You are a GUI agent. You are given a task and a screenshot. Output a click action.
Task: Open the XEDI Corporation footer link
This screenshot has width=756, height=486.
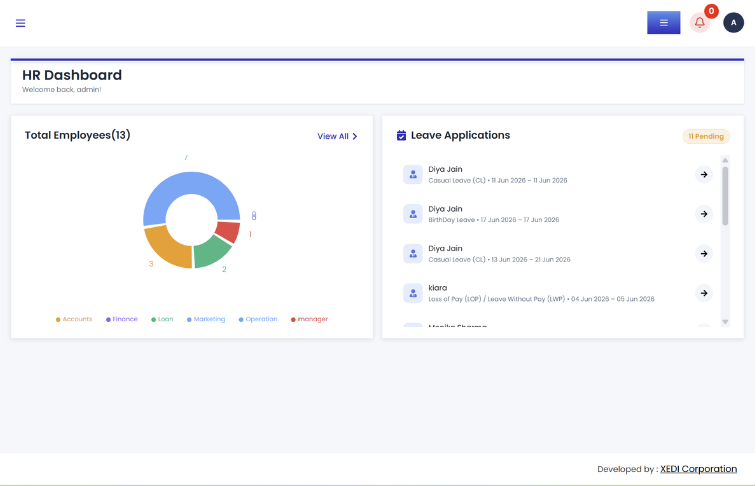698,469
